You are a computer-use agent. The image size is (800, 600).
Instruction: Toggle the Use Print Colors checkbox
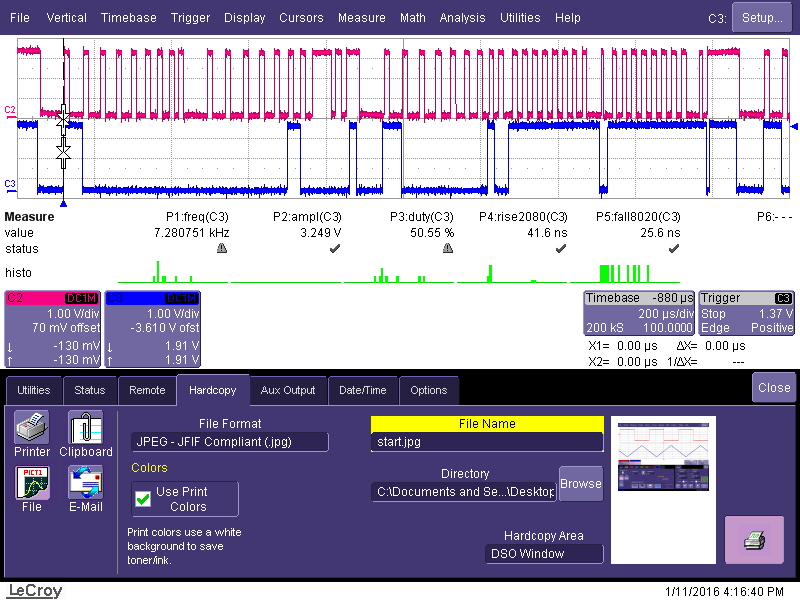point(143,498)
